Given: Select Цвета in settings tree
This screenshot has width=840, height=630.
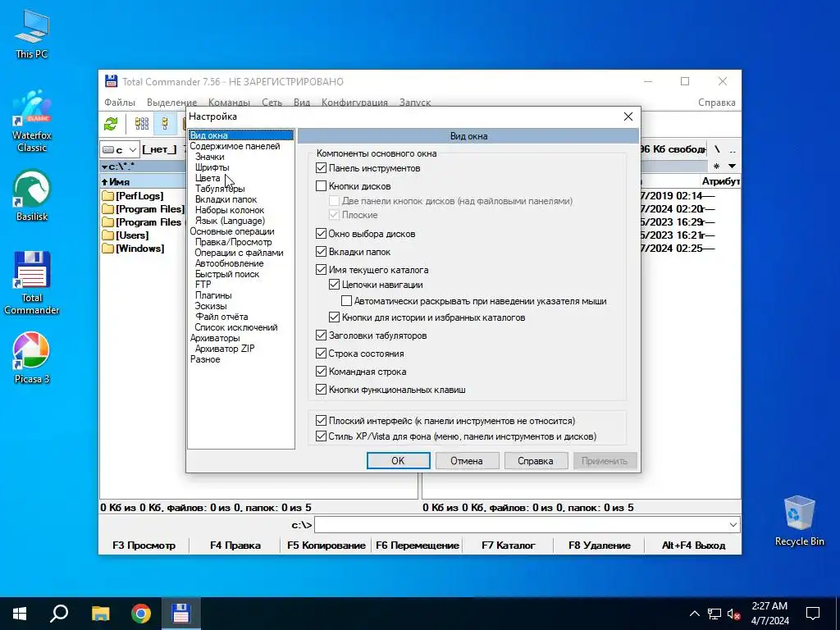Looking at the screenshot, I should (x=208, y=178).
